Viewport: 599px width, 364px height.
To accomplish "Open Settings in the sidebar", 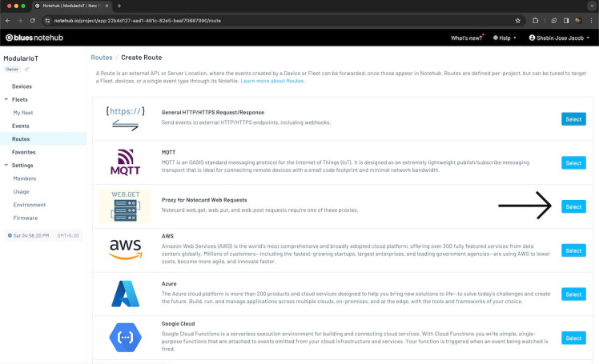I will click(x=22, y=166).
